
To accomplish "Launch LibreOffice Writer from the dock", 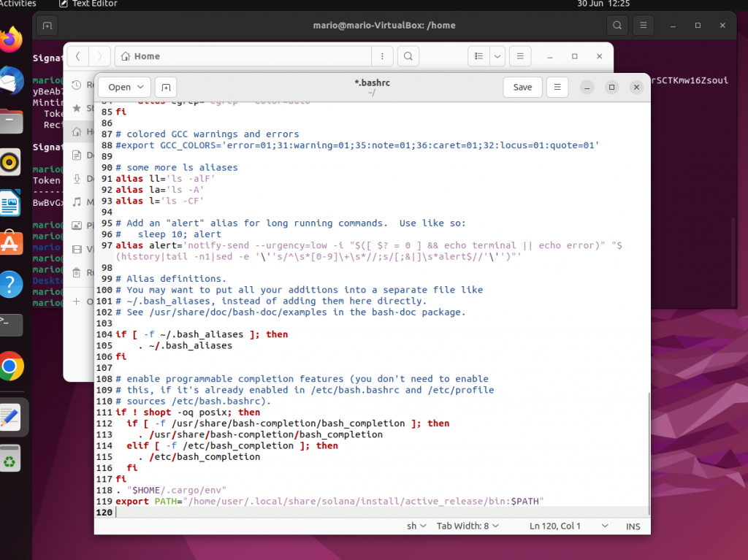I will tap(10, 203).
